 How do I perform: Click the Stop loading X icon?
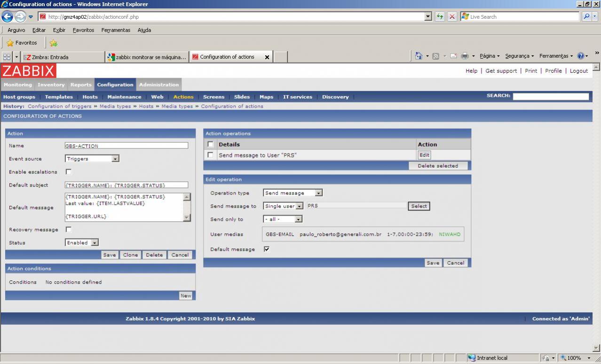pos(452,16)
